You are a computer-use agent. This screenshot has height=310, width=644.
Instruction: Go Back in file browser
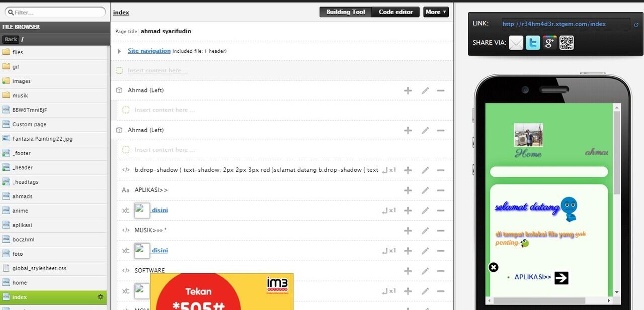coord(11,39)
